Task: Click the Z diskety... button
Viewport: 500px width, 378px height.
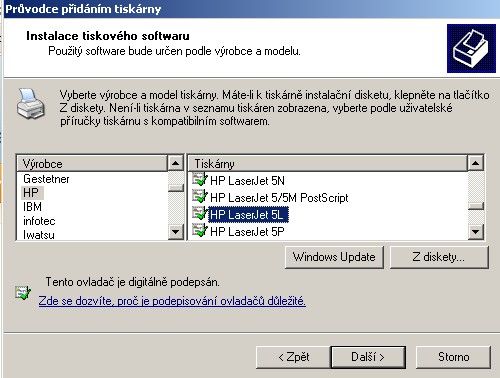Action: pos(439,257)
